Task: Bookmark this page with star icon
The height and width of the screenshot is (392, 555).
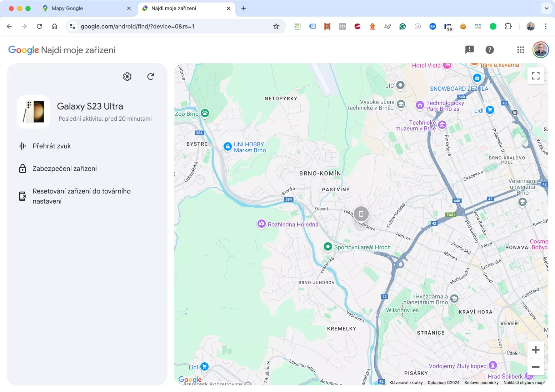Action: 276,26
